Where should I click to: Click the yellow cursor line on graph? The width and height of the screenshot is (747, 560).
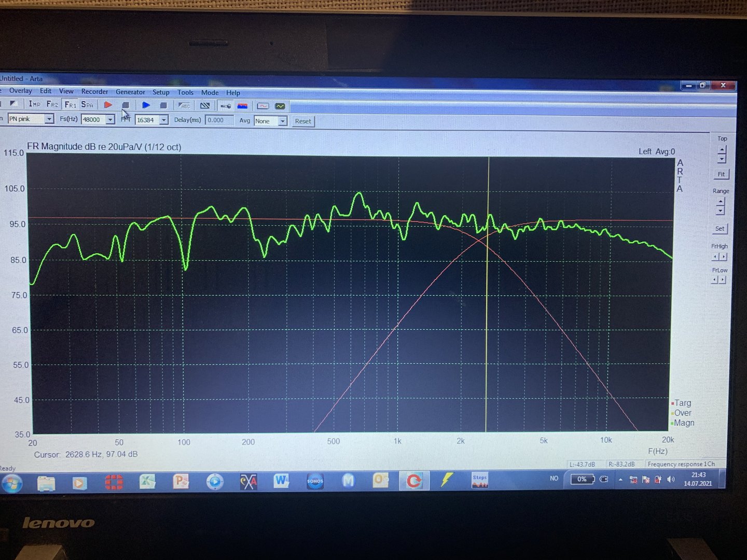487,294
